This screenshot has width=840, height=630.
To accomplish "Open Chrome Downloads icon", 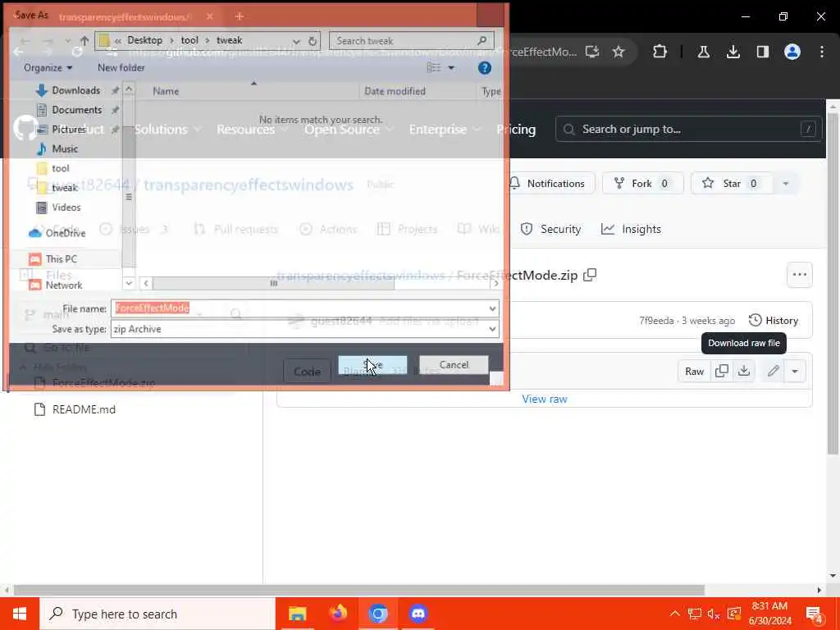I will [733, 52].
